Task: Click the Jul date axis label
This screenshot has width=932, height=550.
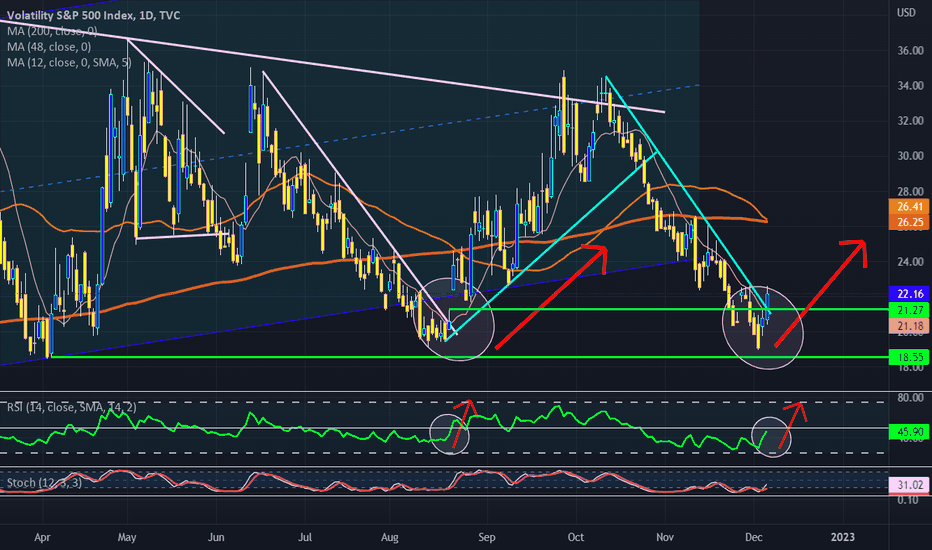Action: point(304,538)
